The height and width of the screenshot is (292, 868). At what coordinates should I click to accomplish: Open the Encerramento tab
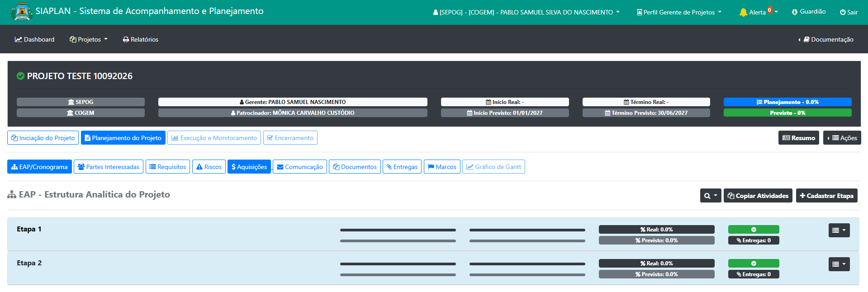click(290, 138)
